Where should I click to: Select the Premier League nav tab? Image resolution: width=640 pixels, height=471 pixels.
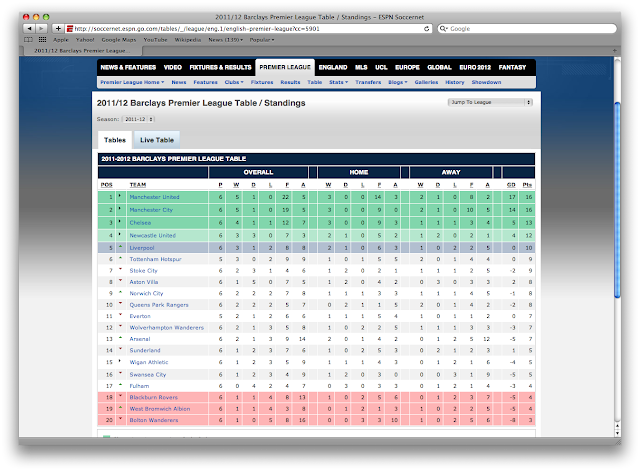[x=285, y=67]
